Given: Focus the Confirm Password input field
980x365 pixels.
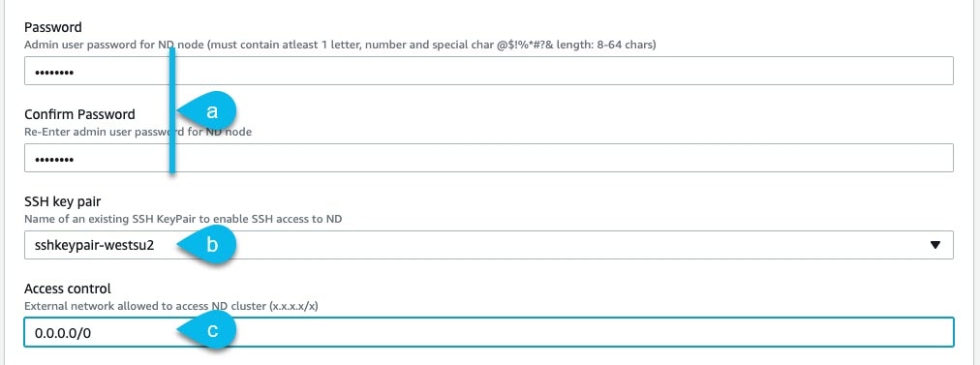Looking at the screenshot, I should pos(489,158).
